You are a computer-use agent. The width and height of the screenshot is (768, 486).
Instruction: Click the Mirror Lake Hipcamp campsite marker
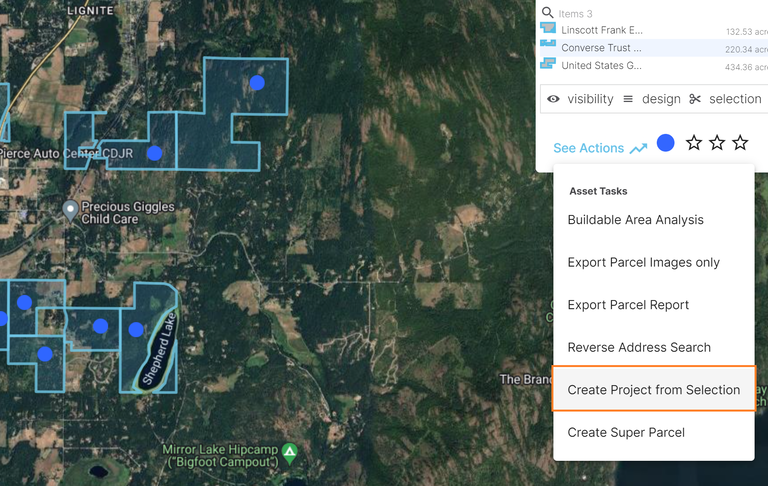(x=290, y=452)
